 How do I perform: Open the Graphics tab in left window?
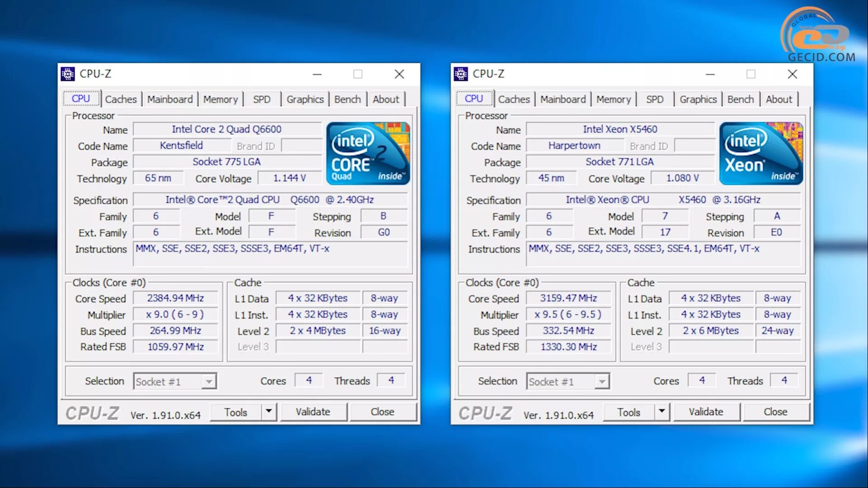point(305,99)
